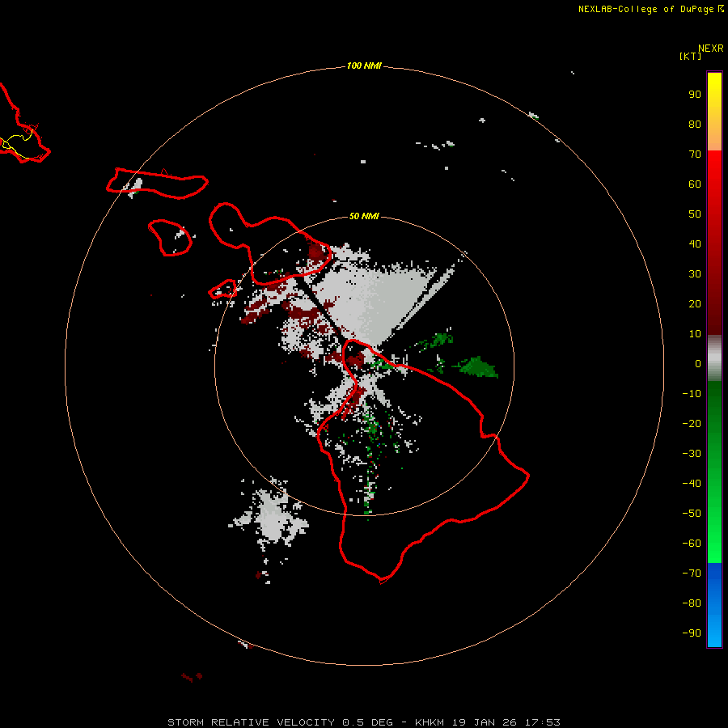The width and height of the screenshot is (728, 728).
Task: Click the 100 NMI range ring label
Action: click(364, 66)
